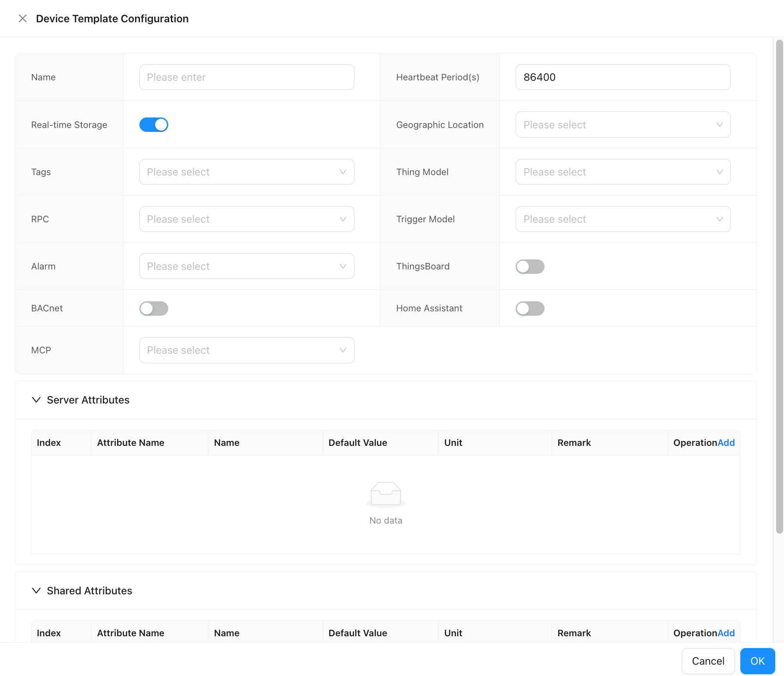The width and height of the screenshot is (784, 676).
Task: Open the Thing Model dropdown
Action: (622, 172)
